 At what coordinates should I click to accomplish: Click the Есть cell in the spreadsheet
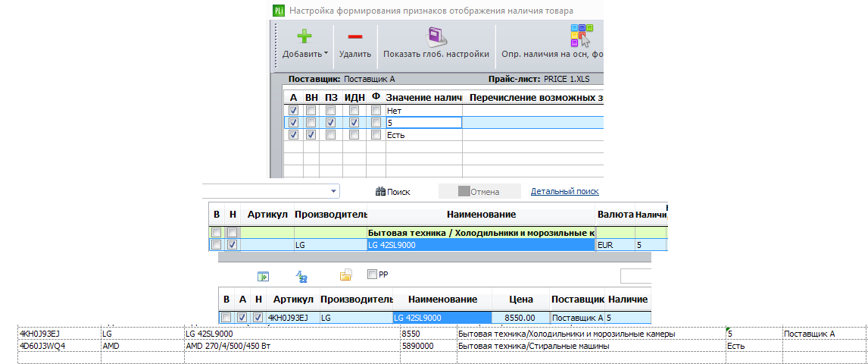click(x=753, y=346)
